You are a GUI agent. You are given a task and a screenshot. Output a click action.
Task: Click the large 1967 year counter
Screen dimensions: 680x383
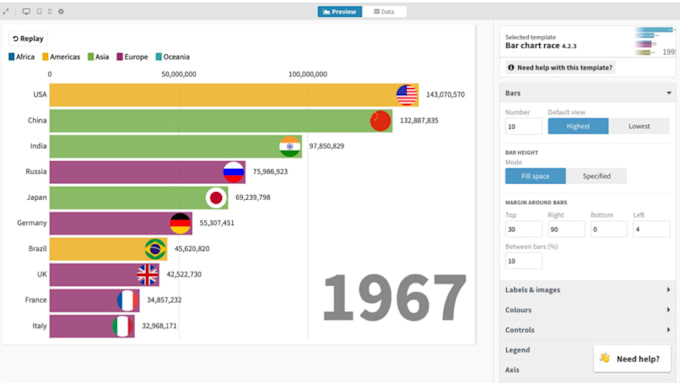tap(395, 298)
